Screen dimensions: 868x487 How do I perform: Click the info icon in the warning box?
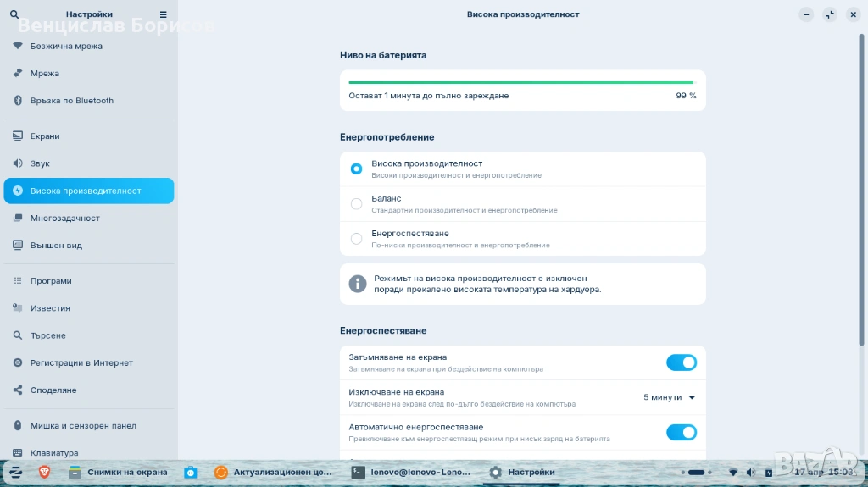tap(358, 284)
